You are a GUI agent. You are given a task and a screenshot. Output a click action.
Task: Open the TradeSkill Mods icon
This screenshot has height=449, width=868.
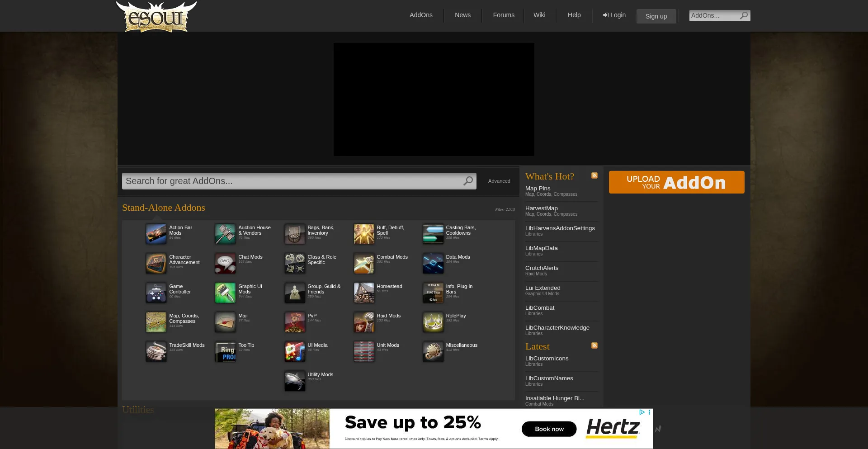pyautogui.click(x=156, y=351)
